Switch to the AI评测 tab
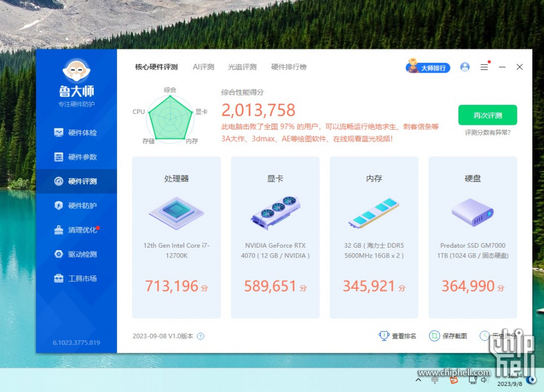Screen dimensions: 544x392 [x=204, y=67]
